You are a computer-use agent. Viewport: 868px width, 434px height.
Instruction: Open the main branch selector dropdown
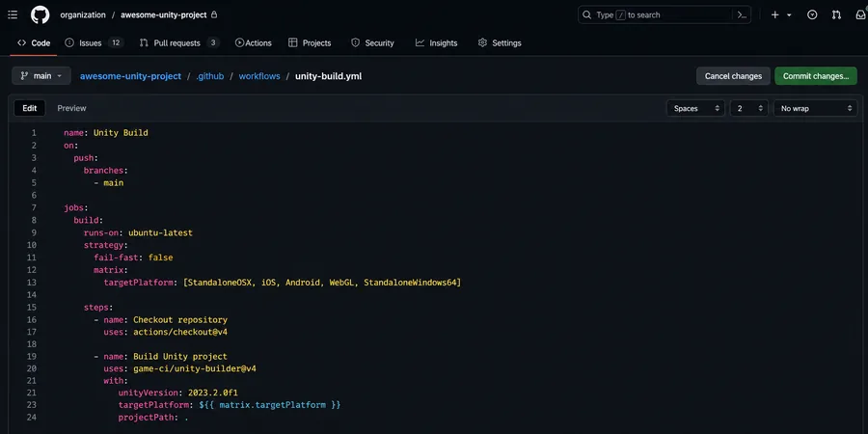41,76
